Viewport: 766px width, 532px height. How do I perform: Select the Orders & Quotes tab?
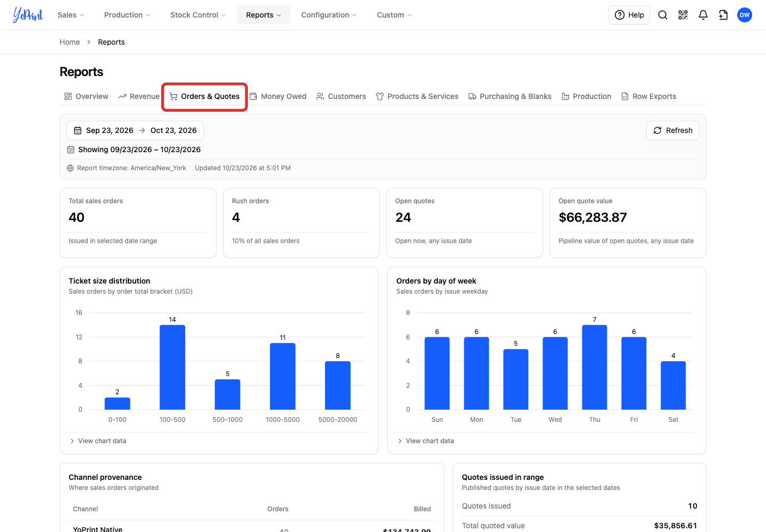pyautogui.click(x=204, y=96)
